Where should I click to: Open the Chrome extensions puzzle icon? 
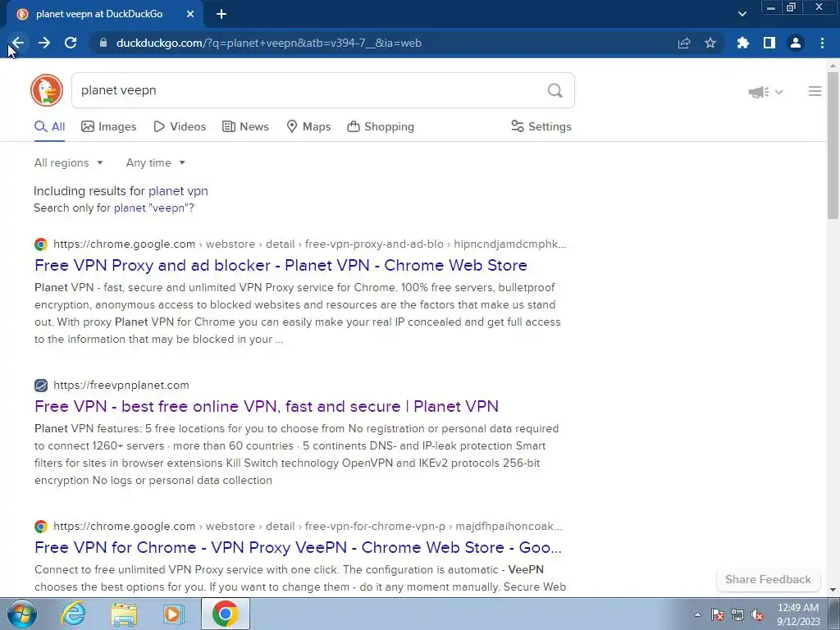pyautogui.click(x=743, y=43)
